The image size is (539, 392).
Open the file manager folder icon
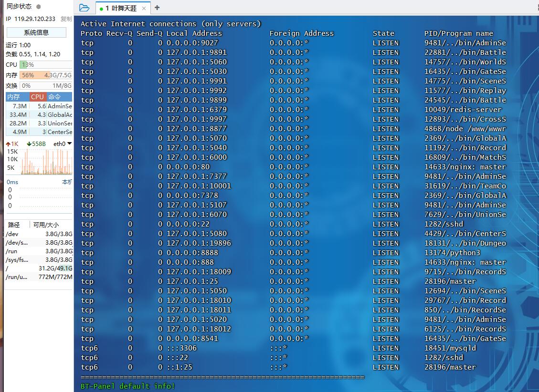pos(84,8)
